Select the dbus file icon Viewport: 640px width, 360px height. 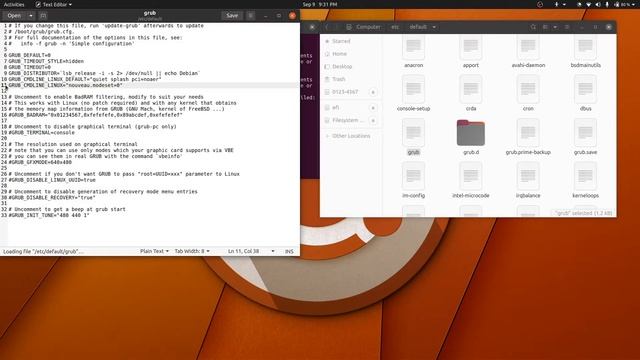pos(585,89)
